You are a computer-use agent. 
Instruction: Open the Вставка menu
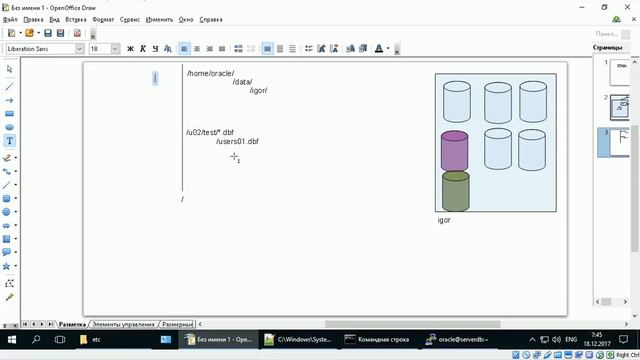click(x=76, y=20)
